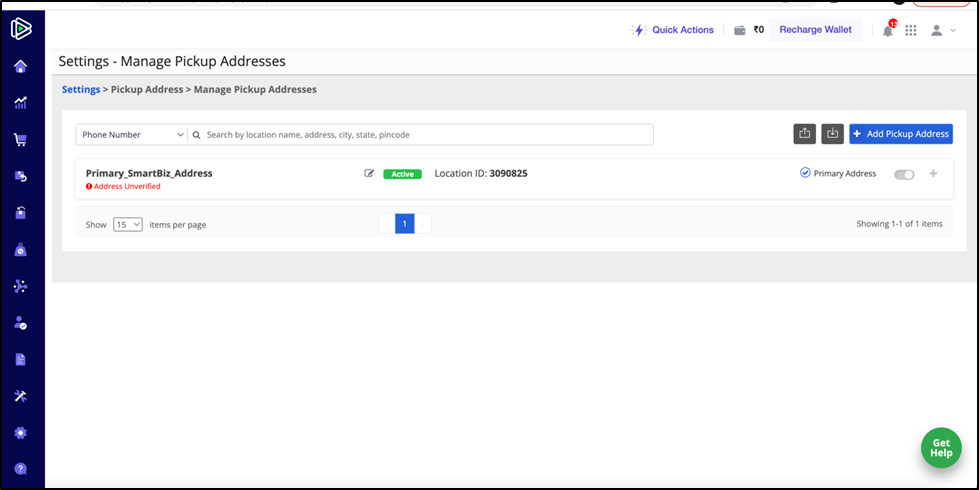Open the settings gear in sidebar

(20, 433)
